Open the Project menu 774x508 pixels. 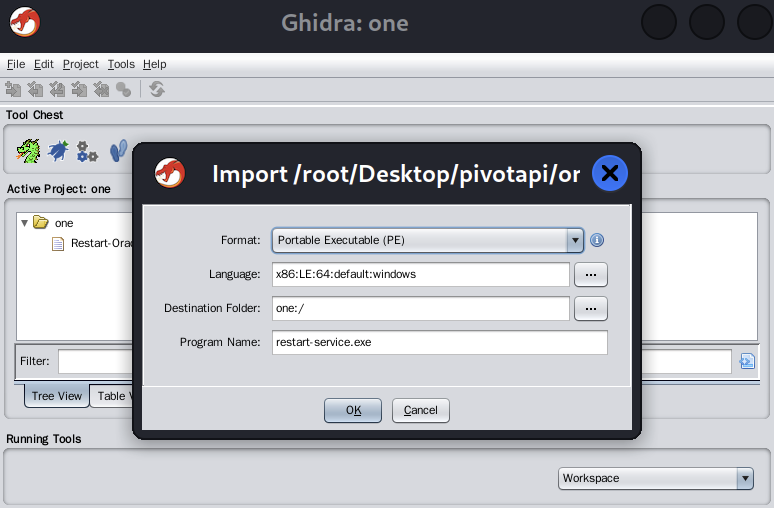pos(80,64)
